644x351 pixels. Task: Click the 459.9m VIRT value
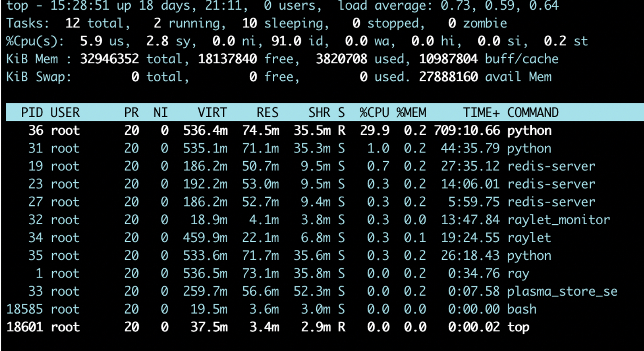(x=205, y=238)
